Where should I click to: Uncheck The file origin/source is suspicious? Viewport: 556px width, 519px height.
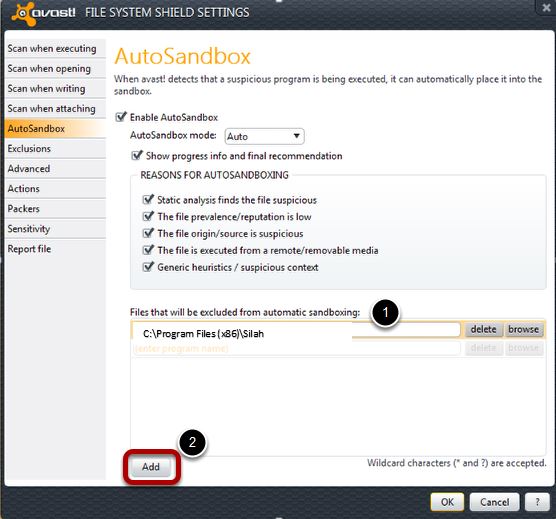tap(148, 233)
